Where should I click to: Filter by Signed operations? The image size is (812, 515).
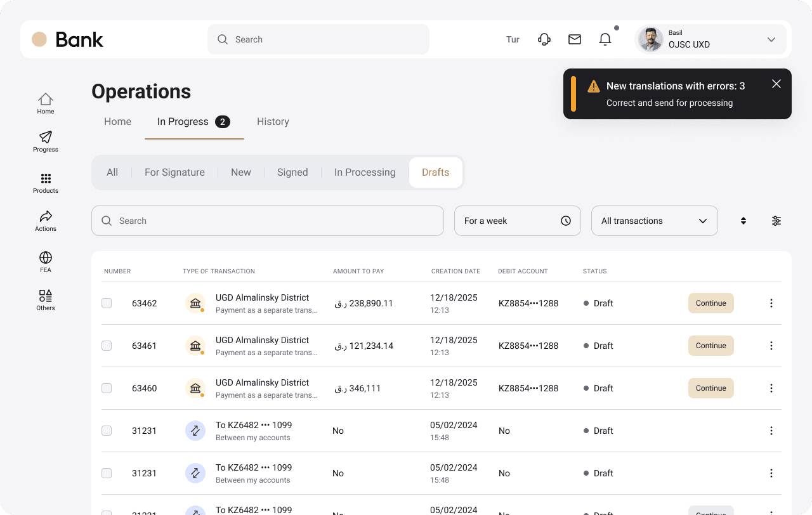292,173
